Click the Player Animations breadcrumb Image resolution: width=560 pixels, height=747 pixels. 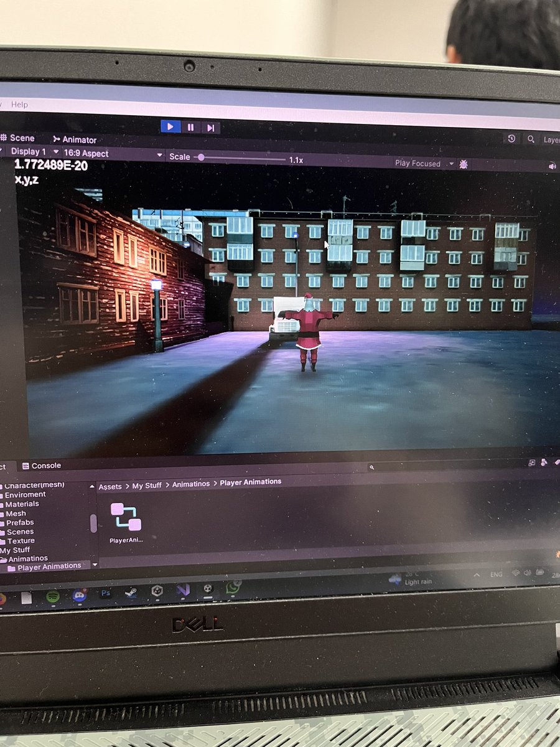251,482
